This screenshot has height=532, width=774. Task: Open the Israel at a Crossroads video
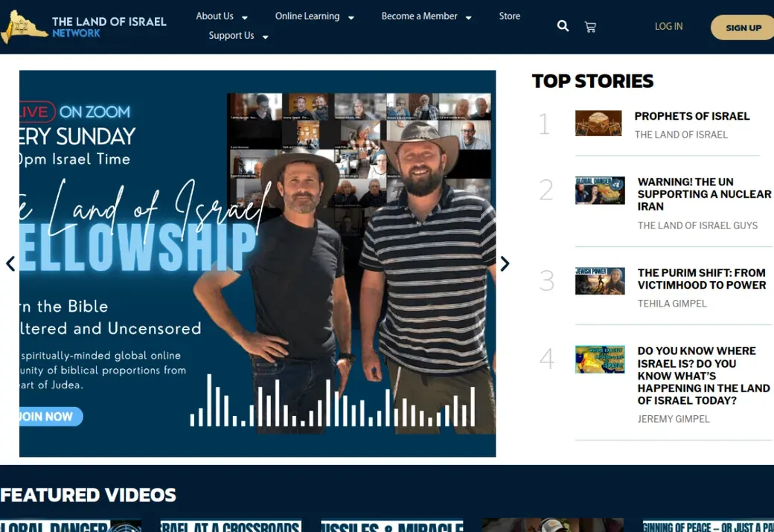(231, 525)
